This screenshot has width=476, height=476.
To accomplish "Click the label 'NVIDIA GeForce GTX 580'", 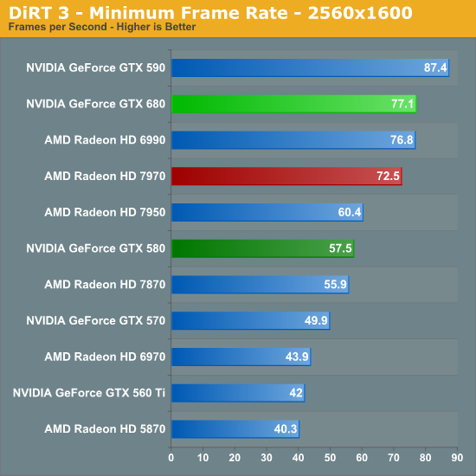I will tap(95, 248).
